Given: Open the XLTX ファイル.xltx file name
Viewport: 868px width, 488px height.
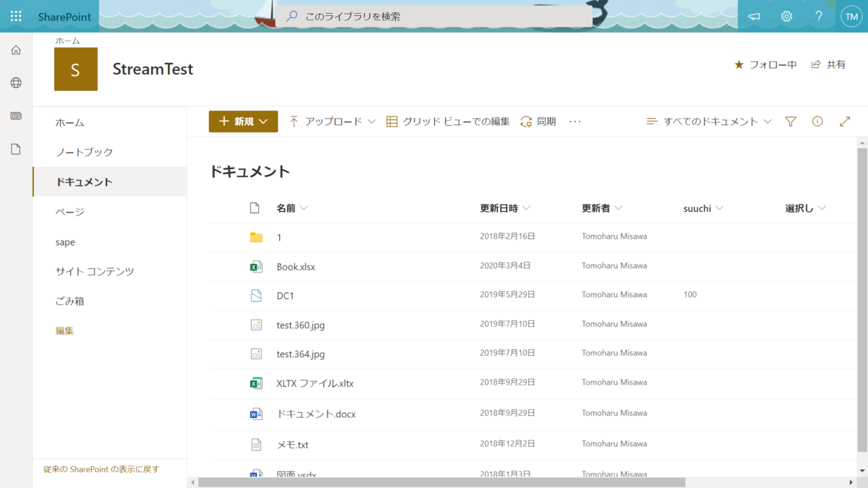Looking at the screenshot, I should (315, 383).
